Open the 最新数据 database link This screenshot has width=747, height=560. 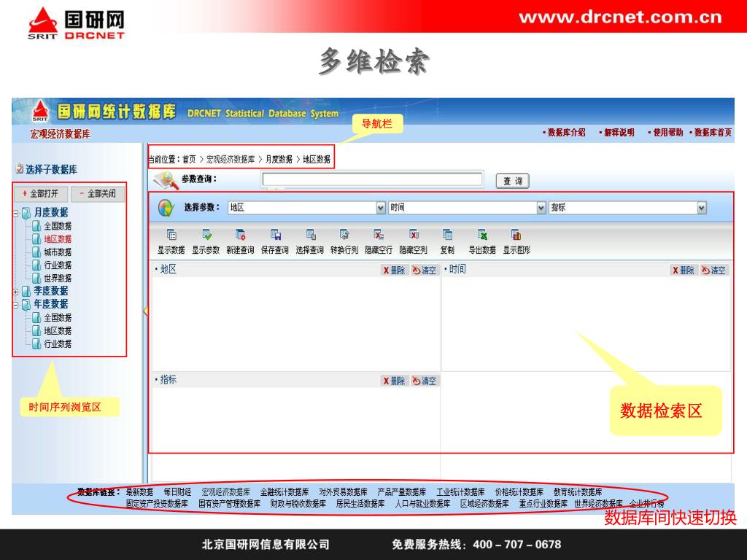tap(139, 492)
